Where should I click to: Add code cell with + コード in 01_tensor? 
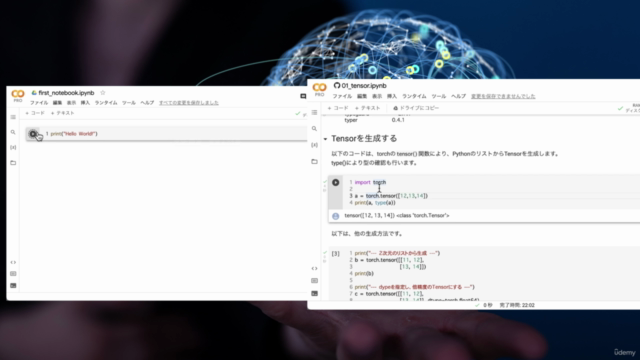338,108
